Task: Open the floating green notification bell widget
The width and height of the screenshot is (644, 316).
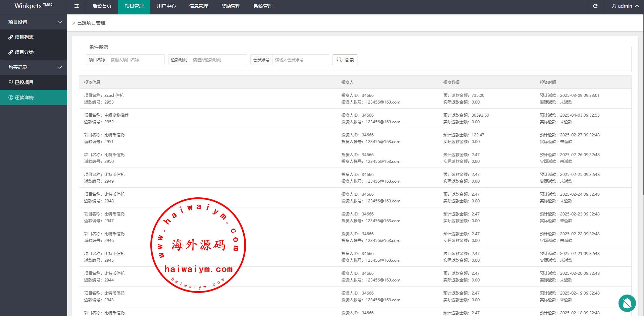Action: click(627, 303)
